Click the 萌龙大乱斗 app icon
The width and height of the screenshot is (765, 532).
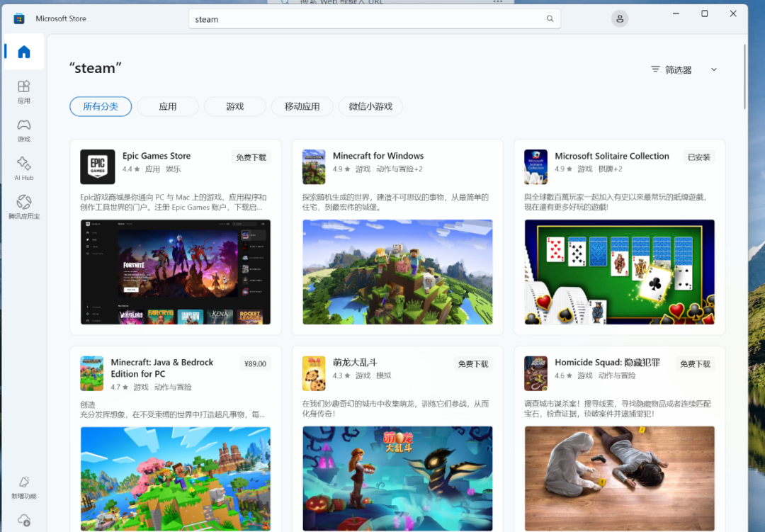314,373
